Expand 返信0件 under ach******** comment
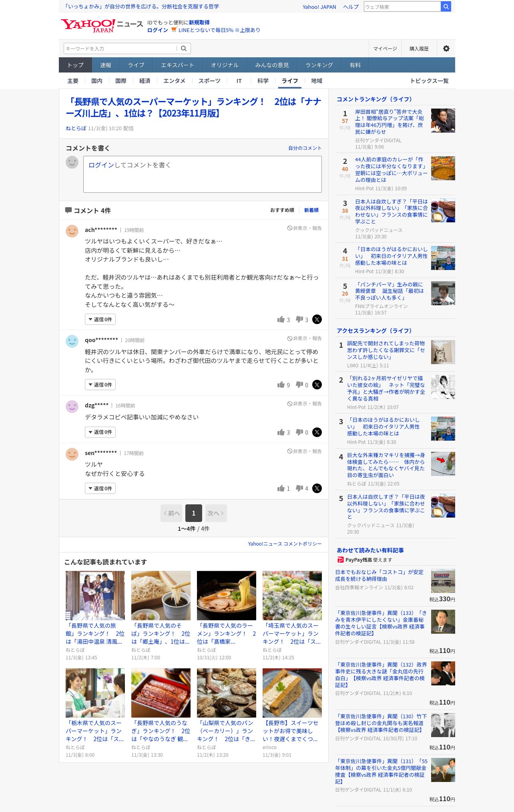 [100, 319]
